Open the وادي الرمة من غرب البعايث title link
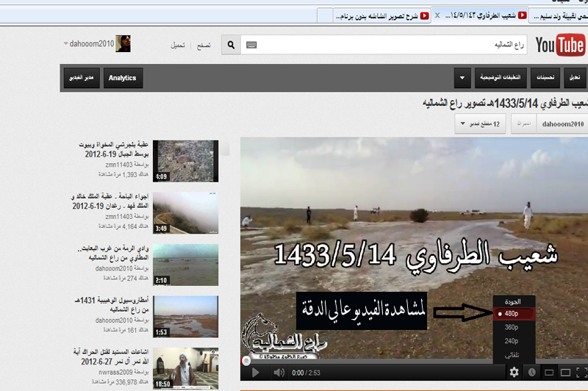588x391 pixels. click(113, 253)
